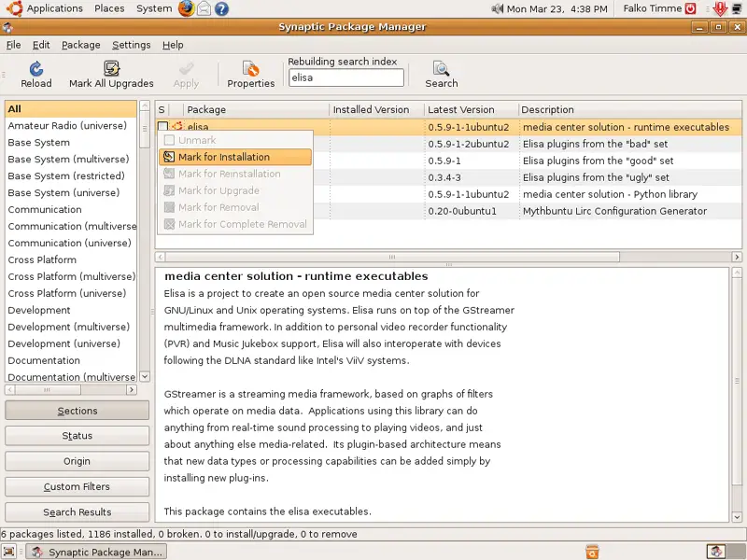Open the Help menu

pos(173,45)
